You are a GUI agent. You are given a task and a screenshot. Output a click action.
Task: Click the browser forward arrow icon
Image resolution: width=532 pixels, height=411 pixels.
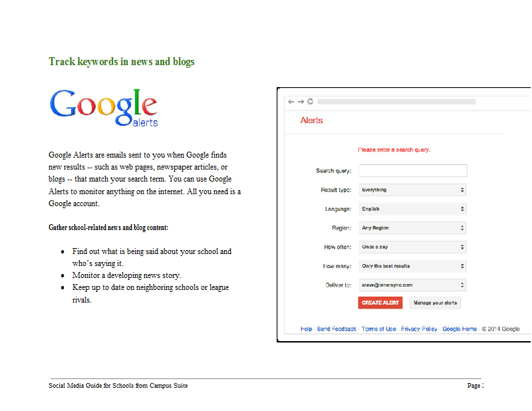click(301, 102)
